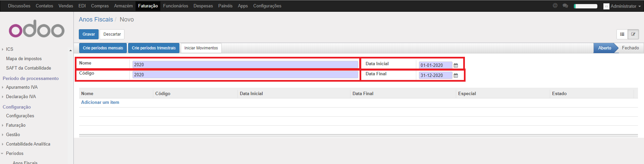Click the Código input field
644x164 pixels.
pos(245,75)
